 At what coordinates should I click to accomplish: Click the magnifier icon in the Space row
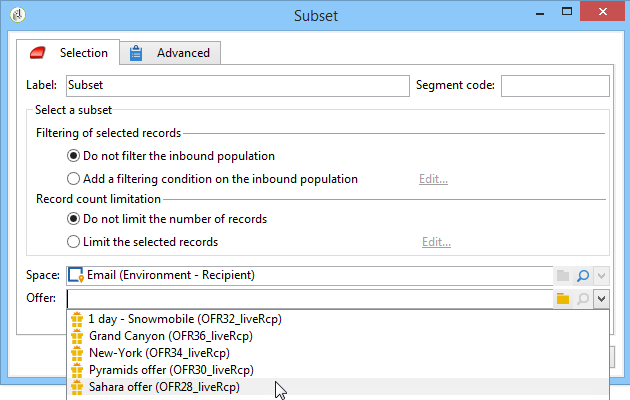(x=582, y=274)
